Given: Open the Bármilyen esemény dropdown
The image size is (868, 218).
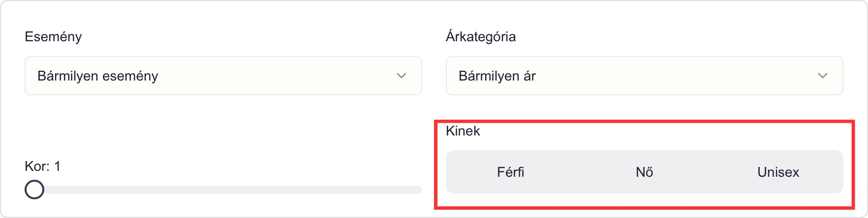Looking at the screenshot, I should [223, 76].
